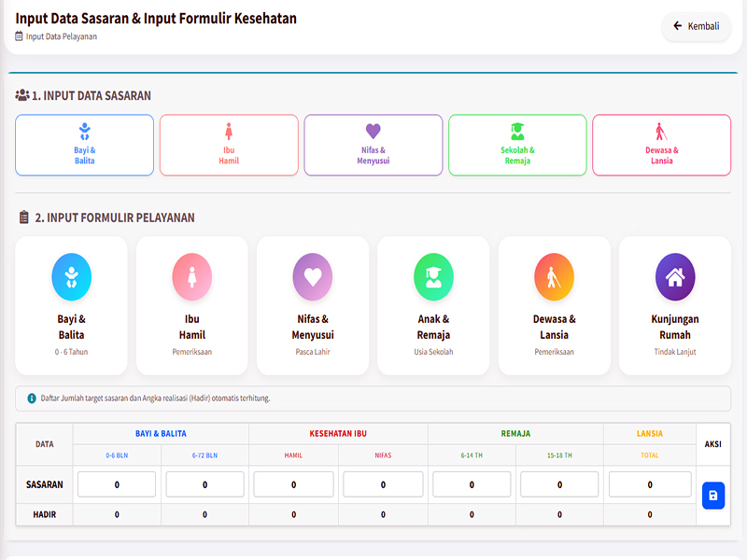Screen dimensions: 747x560
Task: Click the blue save icon in Aksi column
Action: 712,495
